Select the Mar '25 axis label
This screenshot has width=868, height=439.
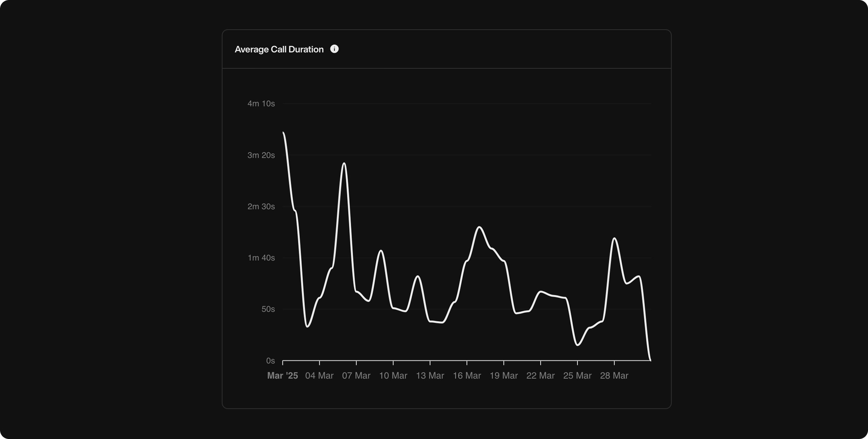click(x=283, y=375)
